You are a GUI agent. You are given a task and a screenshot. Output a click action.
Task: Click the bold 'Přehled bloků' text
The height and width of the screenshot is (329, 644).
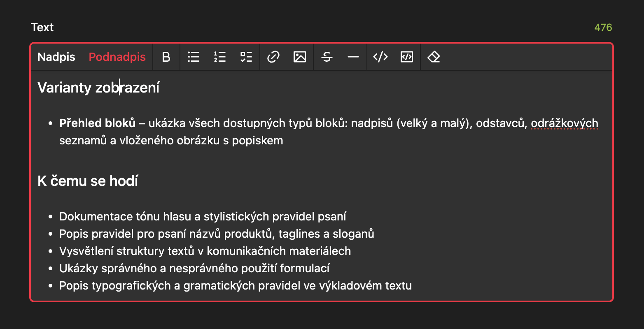98,123
